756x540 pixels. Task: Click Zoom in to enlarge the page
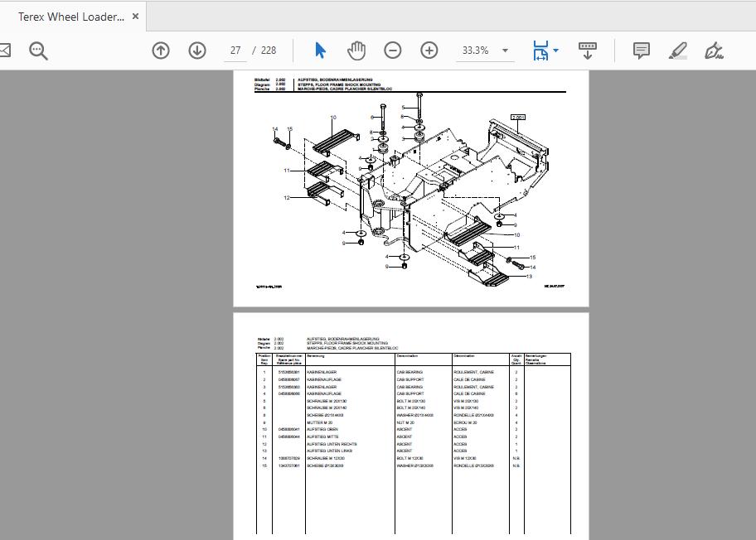click(429, 50)
